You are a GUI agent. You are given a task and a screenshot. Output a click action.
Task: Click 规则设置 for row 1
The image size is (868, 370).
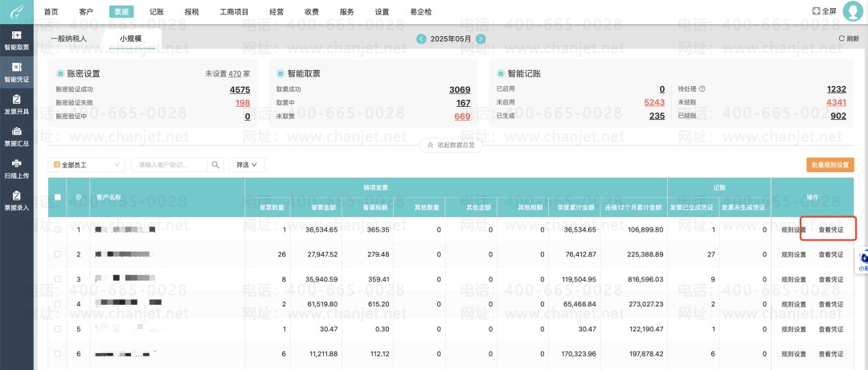click(794, 229)
